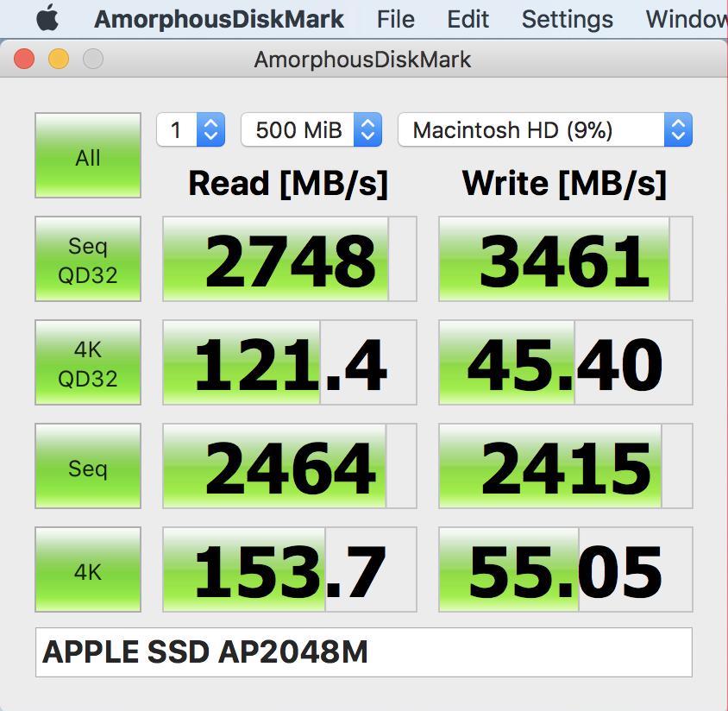The image size is (728, 711).
Task: Open the Macintosh HD (9%) volume dropdown
Action: 545,129
